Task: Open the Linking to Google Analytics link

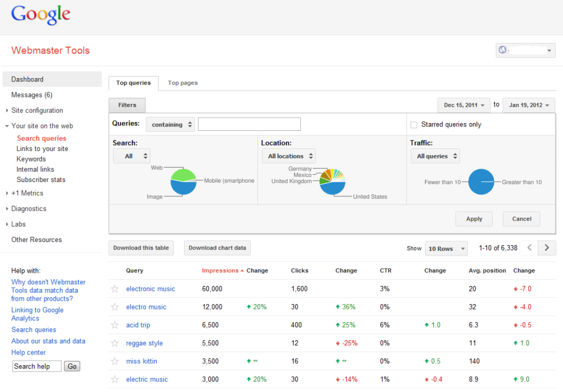Action: click(37, 314)
